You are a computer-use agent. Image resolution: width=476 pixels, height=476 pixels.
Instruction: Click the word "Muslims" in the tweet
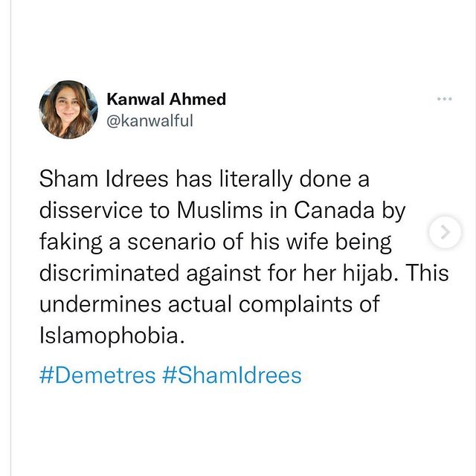pos(220,210)
